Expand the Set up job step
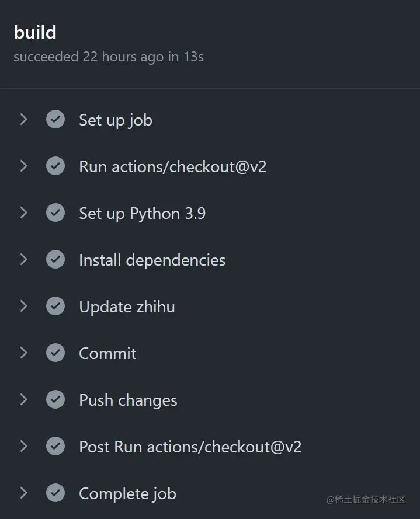 [24, 120]
